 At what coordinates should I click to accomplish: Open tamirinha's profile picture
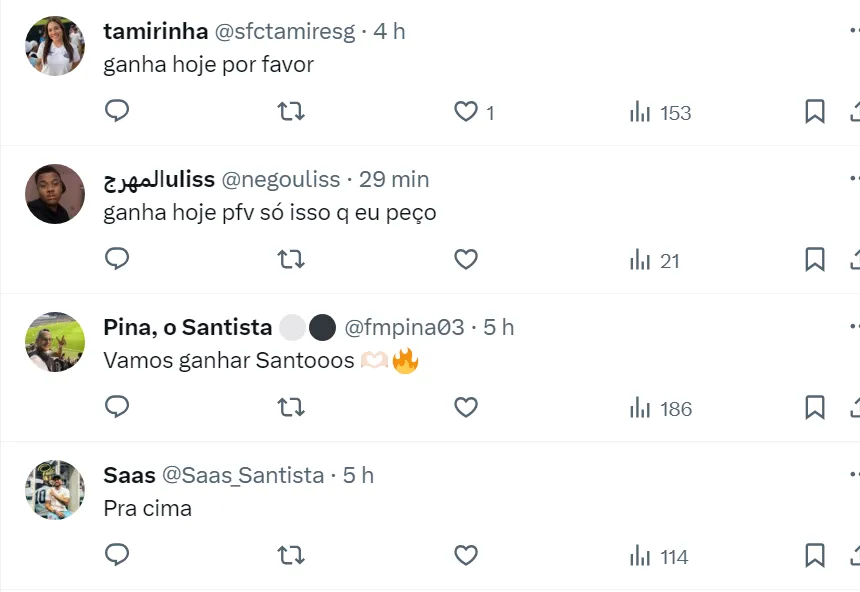pos(55,46)
